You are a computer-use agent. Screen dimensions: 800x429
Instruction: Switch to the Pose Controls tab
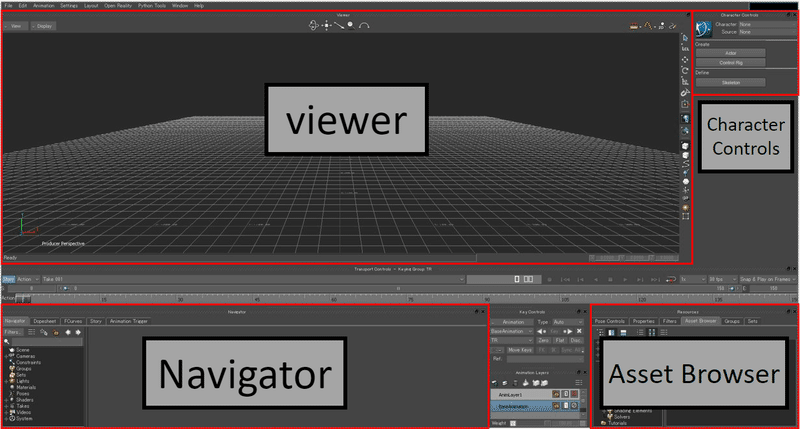[610, 321]
